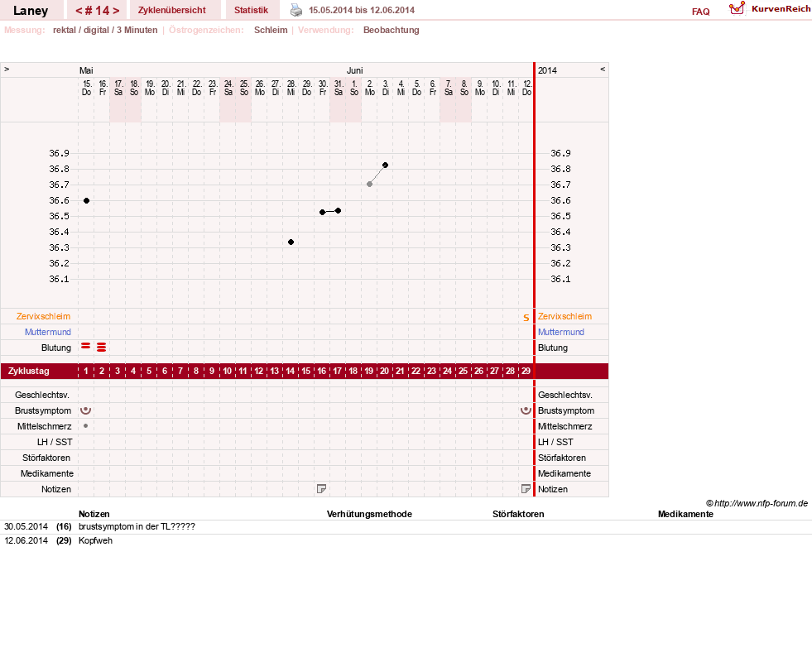The height and width of the screenshot is (662, 812).
Task: Click date header 12. Do
Action: click(526, 88)
